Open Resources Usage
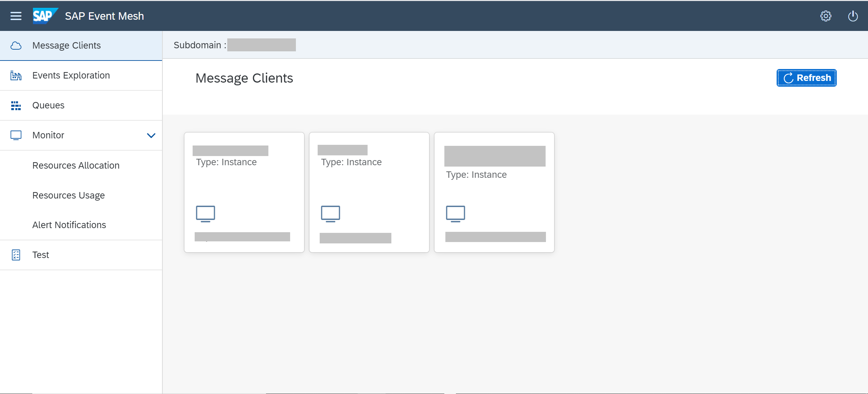Screen dimensions: 868x394 (81, 195)
